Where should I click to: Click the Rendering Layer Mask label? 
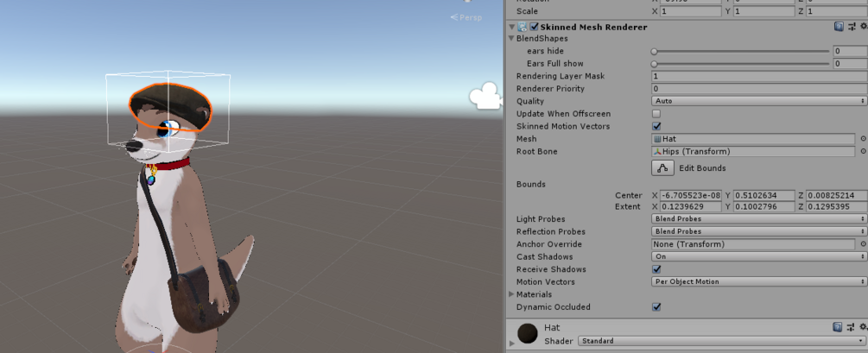pos(561,76)
